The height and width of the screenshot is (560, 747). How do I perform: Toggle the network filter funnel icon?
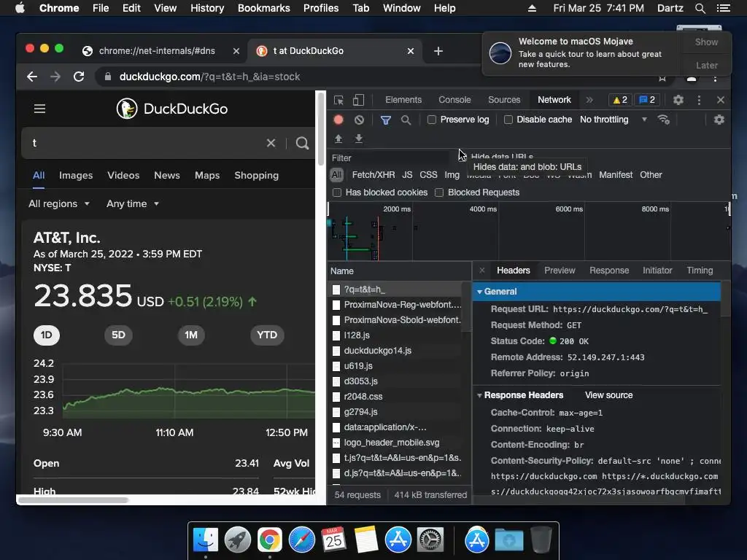pos(385,120)
